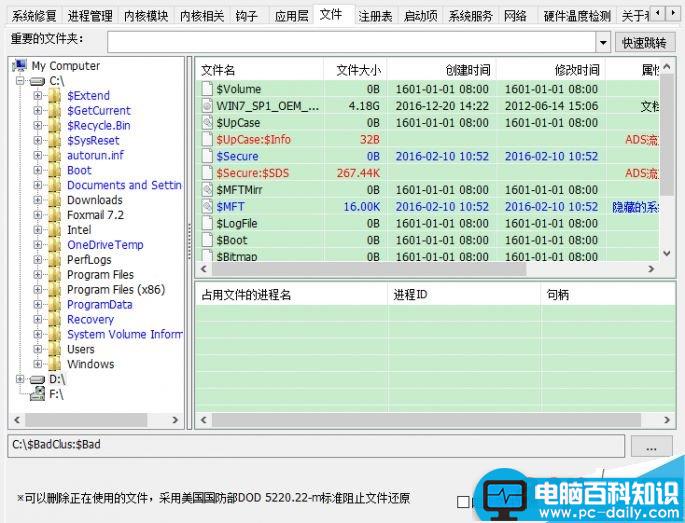Click the $MFT file icon

click(x=207, y=207)
